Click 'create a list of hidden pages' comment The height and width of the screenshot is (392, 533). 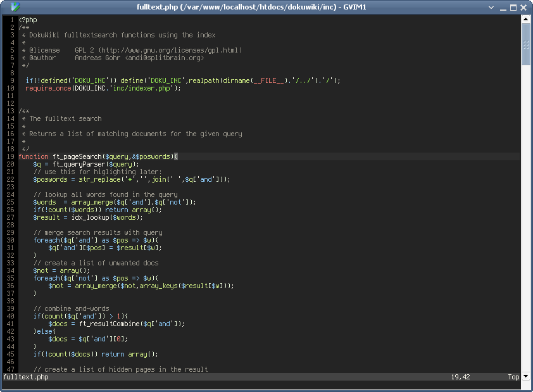click(x=121, y=369)
